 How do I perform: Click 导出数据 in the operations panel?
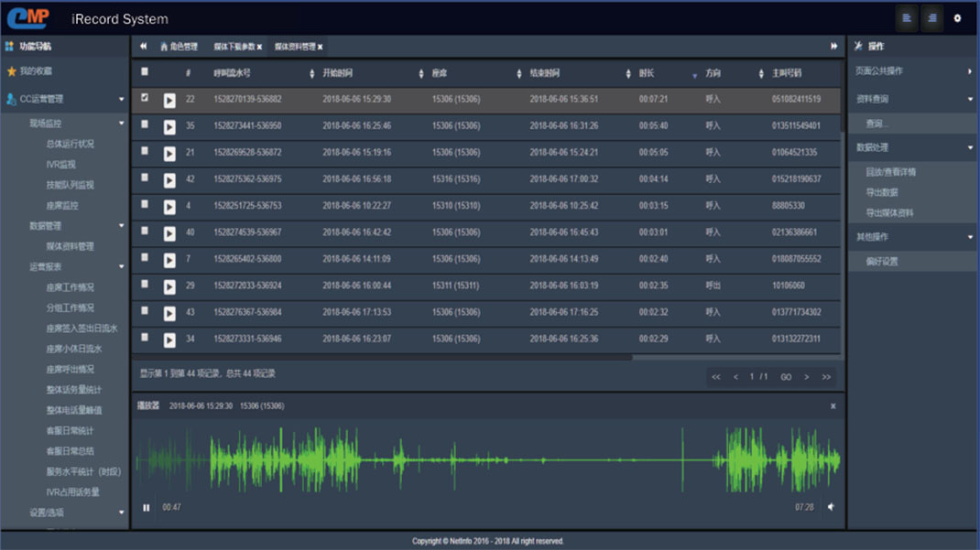click(882, 192)
